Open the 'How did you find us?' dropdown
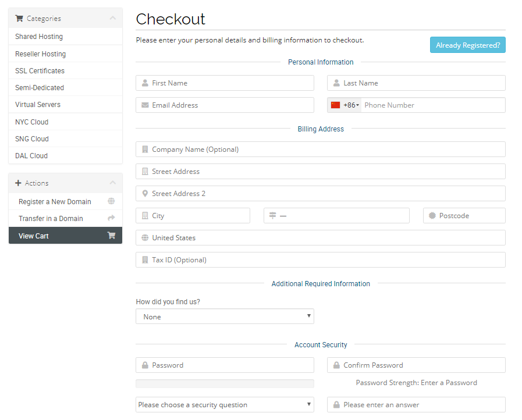522x420 pixels. pos(225,316)
